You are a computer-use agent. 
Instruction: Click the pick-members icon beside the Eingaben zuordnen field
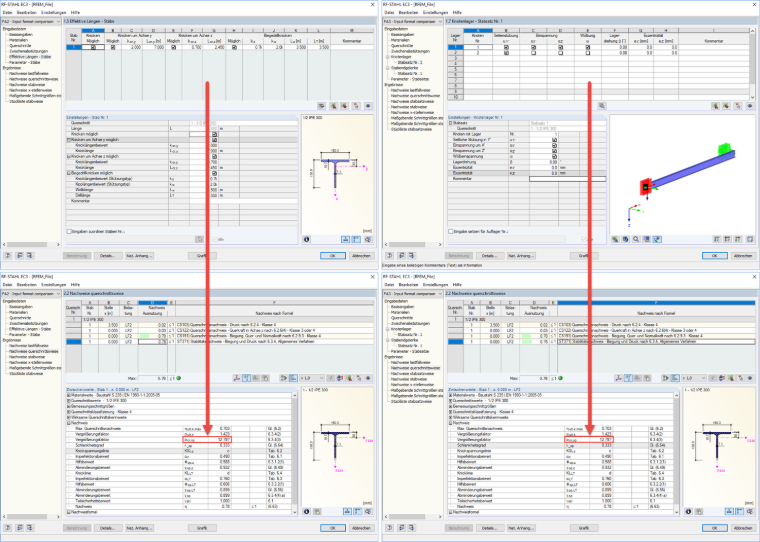pos(199,239)
